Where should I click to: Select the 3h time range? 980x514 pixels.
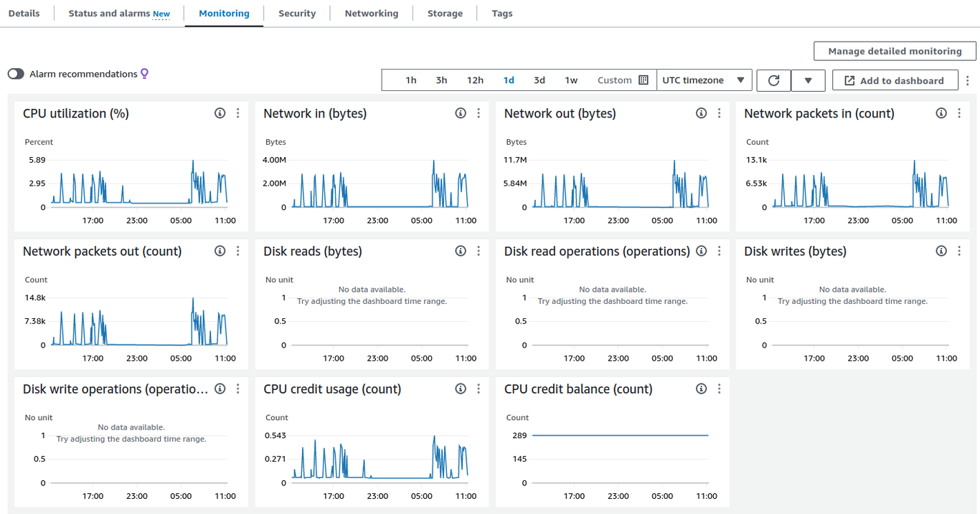[441, 80]
